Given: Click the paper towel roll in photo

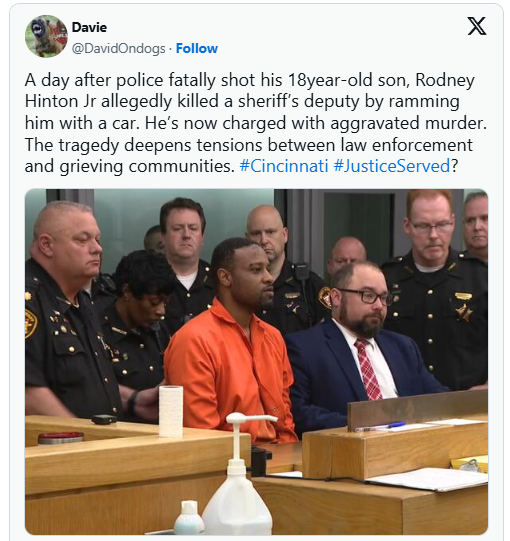Looking at the screenshot, I should [x=171, y=411].
